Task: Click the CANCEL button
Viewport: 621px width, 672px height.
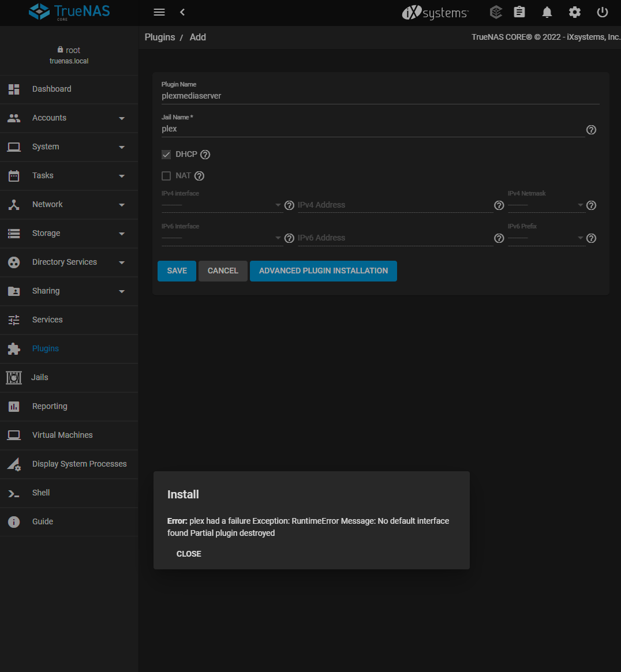Action: [223, 271]
